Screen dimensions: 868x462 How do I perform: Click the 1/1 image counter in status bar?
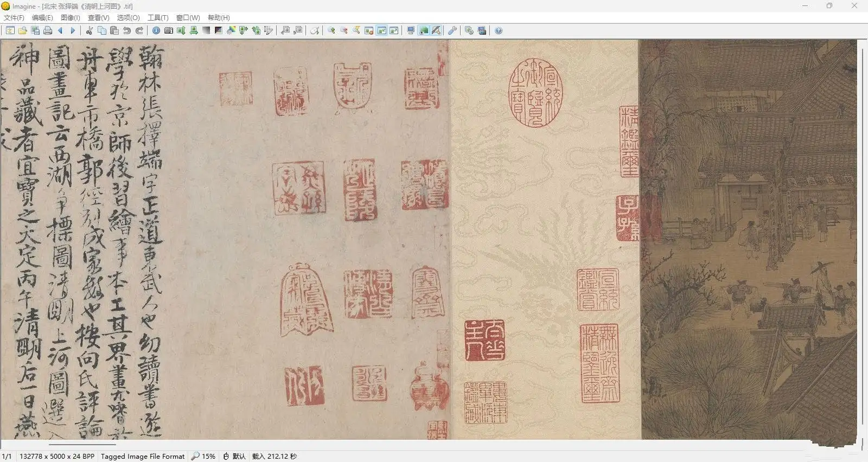coord(7,457)
